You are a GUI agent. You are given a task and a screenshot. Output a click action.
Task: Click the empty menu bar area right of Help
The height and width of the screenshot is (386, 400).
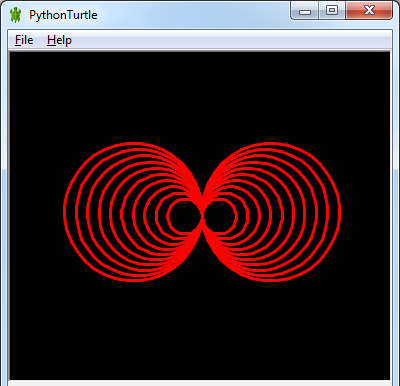coord(230,40)
